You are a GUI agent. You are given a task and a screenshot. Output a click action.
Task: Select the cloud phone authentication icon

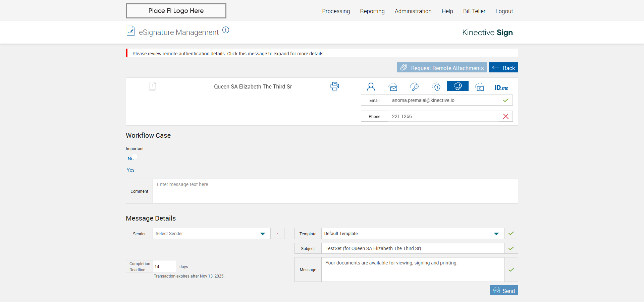click(458, 86)
